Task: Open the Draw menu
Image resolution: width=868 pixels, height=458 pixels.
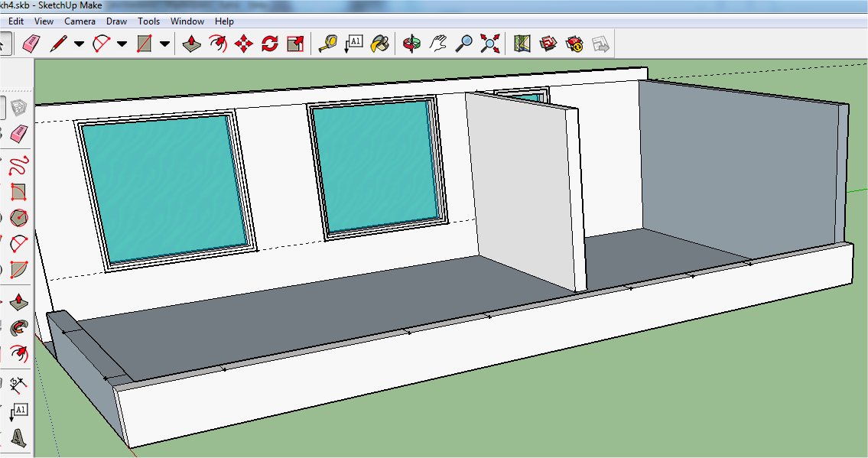Action: point(117,21)
